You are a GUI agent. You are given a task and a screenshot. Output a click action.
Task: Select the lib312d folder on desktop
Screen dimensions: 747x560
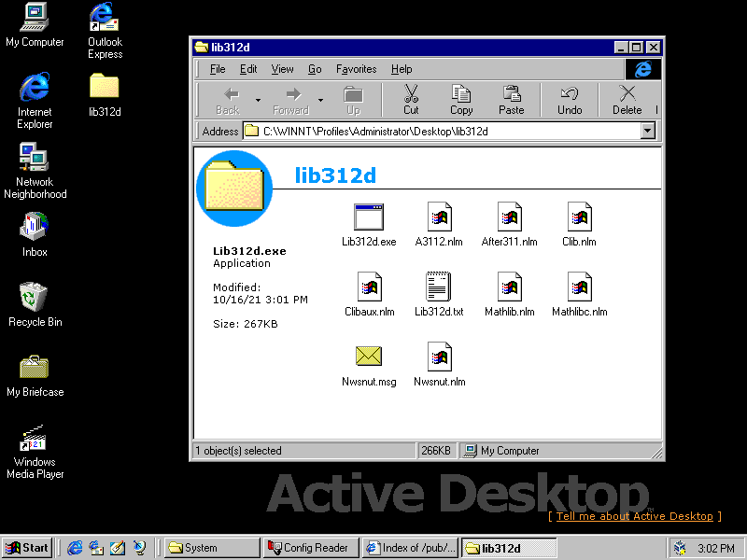coord(105,95)
